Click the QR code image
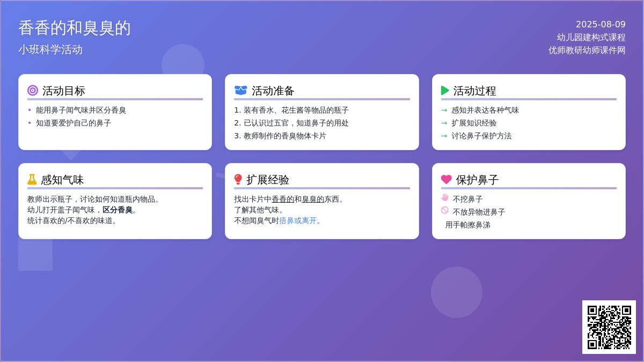The height and width of the screenshot is (362, 644). (x=609, y=327)
